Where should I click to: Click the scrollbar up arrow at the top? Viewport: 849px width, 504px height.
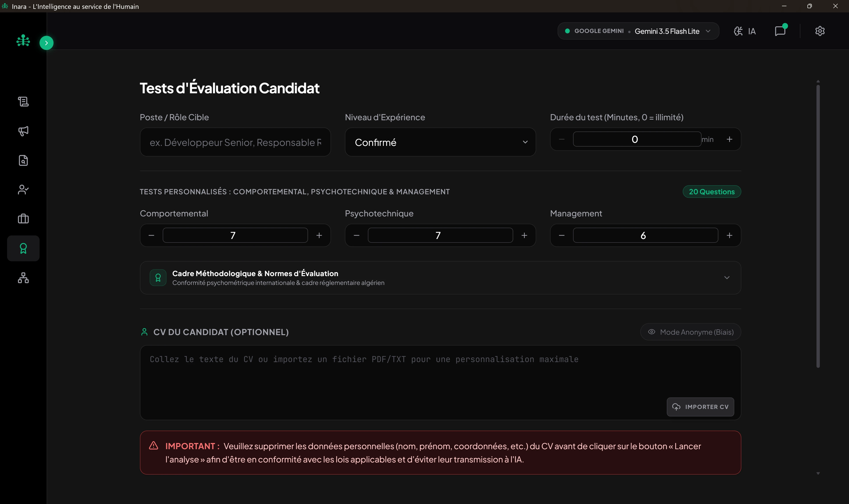818,81
